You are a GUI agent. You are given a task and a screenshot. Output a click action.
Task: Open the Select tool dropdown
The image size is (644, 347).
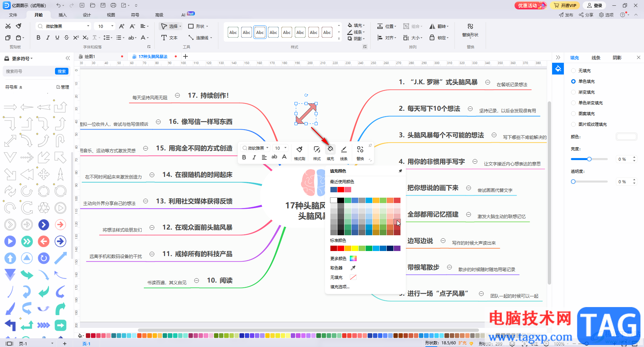180,26
